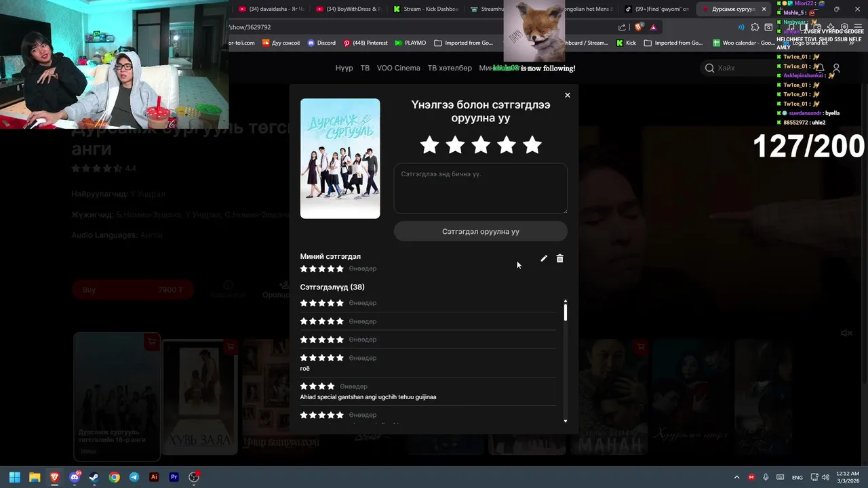Click the ENG language indicator
Viewport: 868px width, 488px height.
pyautogui.click(x=797, y=477)
